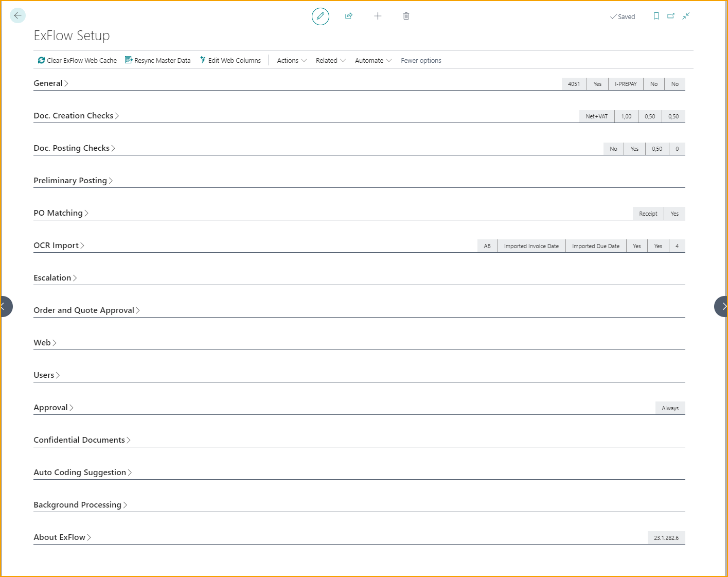Click Clear ExFlow Web Cache
Screen dimensions: 728x577
click(77, 60)
